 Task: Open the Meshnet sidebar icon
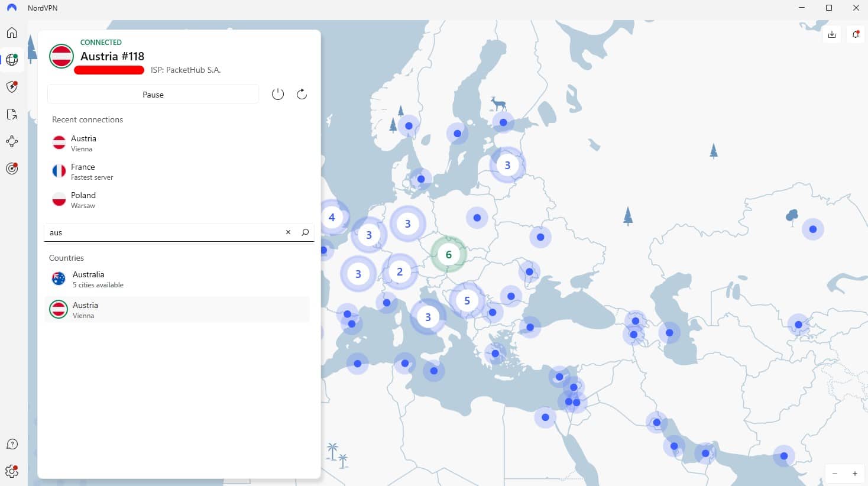[x=12, y=141]
